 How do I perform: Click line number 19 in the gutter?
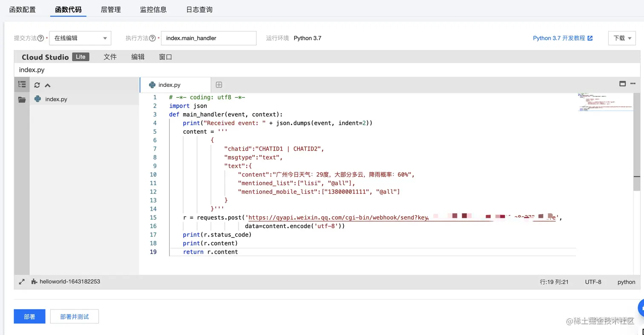pyautogui.click(x=153, y=252)
